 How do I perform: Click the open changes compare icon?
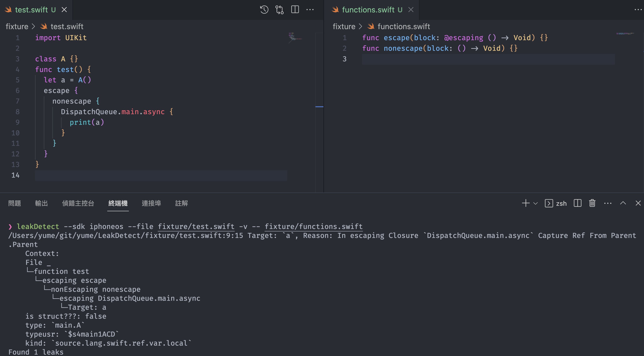[279, 10]
